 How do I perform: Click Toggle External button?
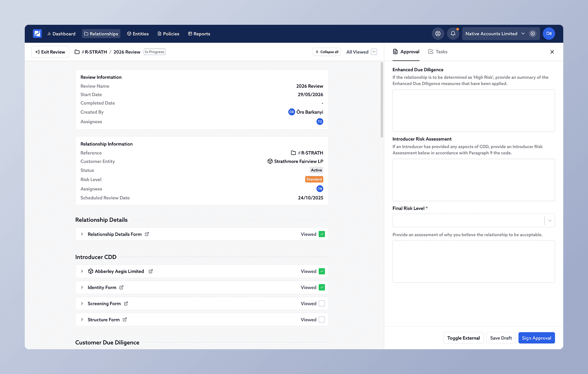[463, 338]
